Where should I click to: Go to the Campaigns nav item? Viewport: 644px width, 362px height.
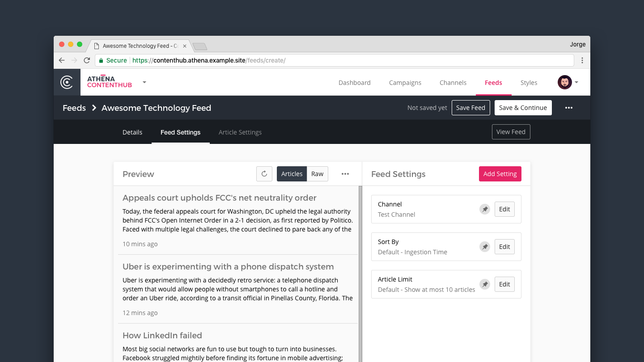tap(405, 83)
